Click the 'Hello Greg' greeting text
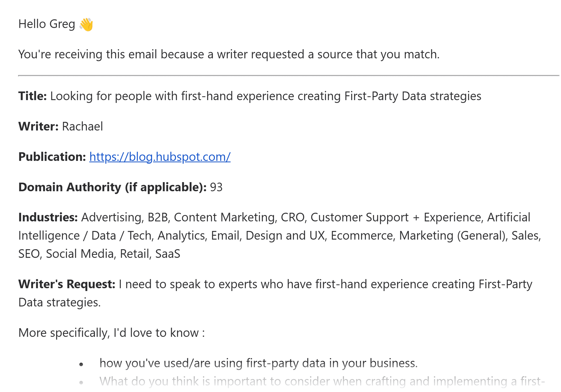This screenshot has height=392, width=561. pyautogui.click(x=47, y=24)
